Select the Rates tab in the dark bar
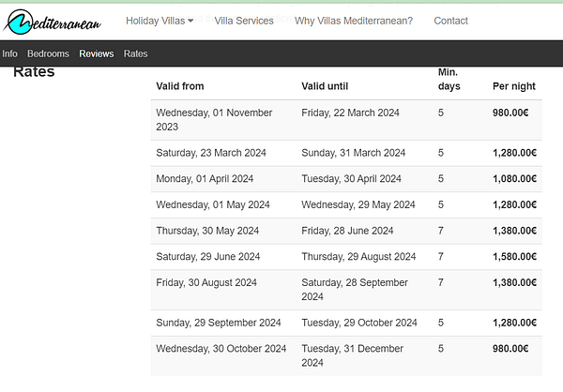This screenshot has height=392, width=563. pyautogui.click(x=136, y=53)
